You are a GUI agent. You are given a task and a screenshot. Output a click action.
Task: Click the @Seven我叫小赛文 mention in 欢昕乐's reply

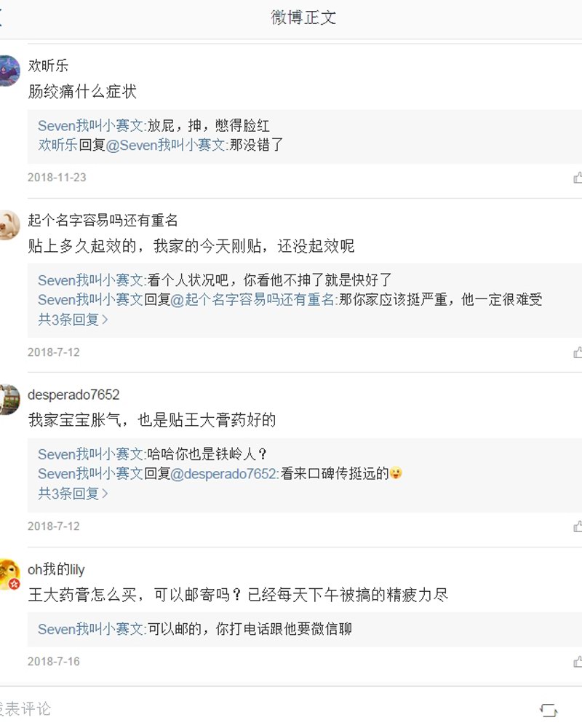(161, 146)
